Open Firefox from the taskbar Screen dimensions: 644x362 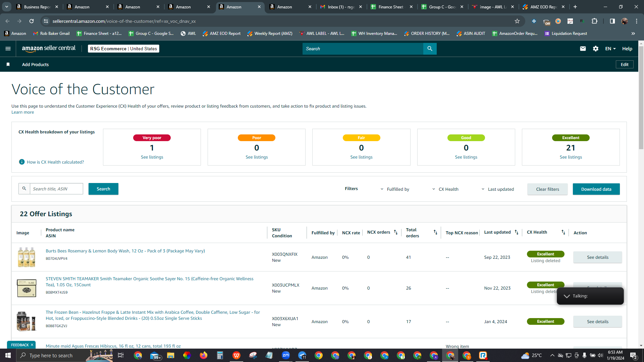(x=204, y=355)
